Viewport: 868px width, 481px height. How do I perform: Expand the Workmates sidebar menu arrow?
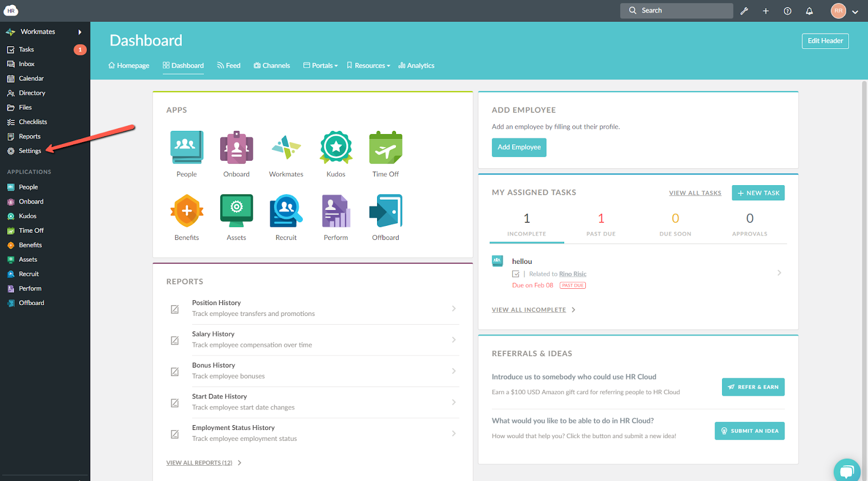(80, 32)
